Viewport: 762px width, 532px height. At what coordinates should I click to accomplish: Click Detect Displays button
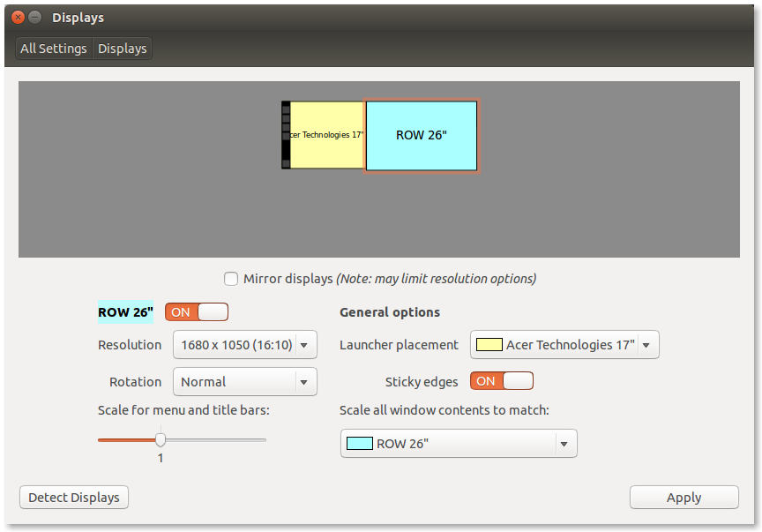pos(74,498)
